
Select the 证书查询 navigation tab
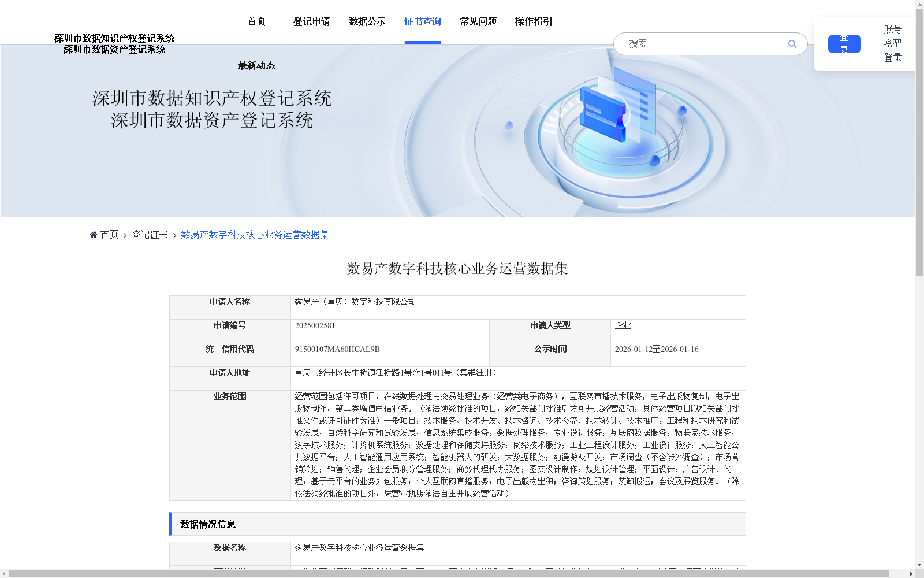423,21
